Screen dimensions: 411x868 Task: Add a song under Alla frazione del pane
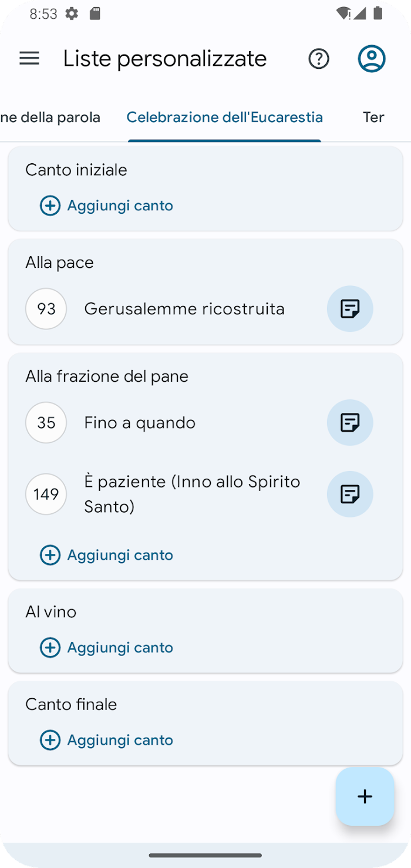(x=106, y=555)
